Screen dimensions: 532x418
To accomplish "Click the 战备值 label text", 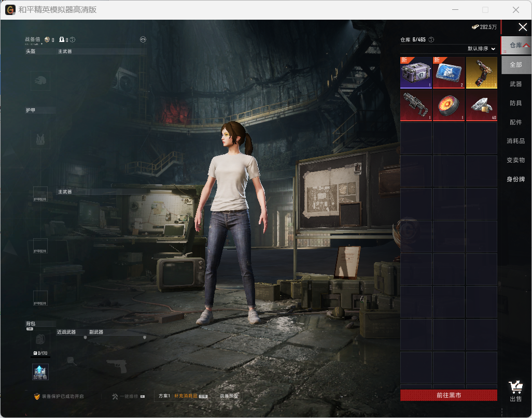I will pos(32,39).
